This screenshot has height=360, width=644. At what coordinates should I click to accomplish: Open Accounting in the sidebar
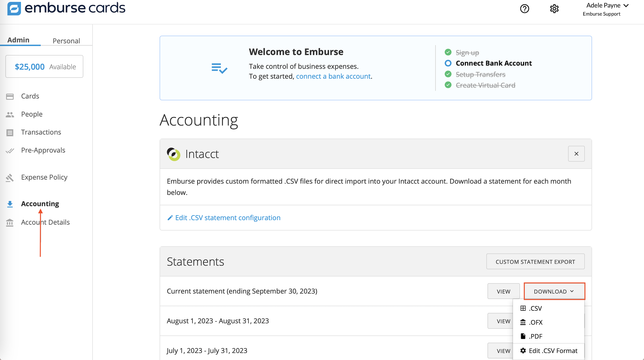click(40, 204)
